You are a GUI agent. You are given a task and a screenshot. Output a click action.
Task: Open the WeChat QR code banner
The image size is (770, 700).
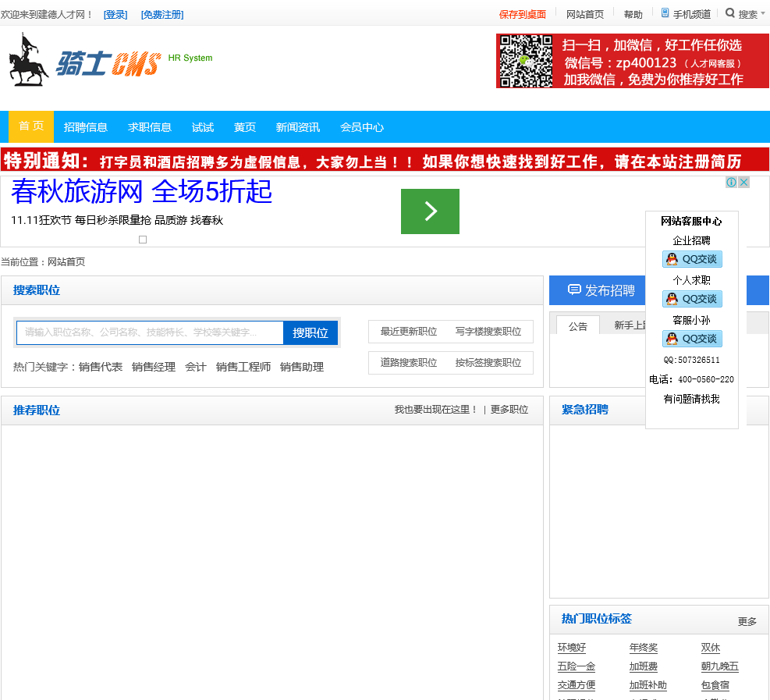[632, 61]
